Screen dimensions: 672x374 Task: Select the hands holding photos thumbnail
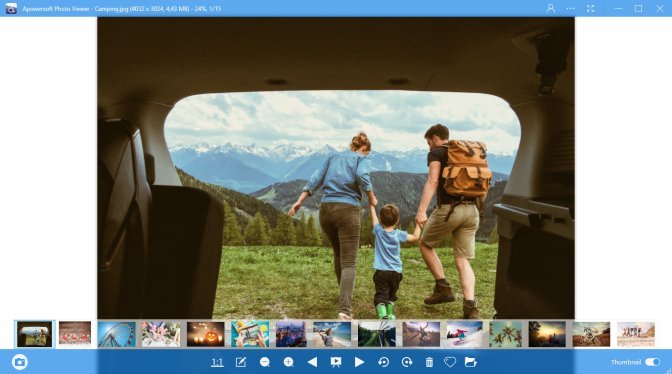pyautogui.click(x=250, y=334)
